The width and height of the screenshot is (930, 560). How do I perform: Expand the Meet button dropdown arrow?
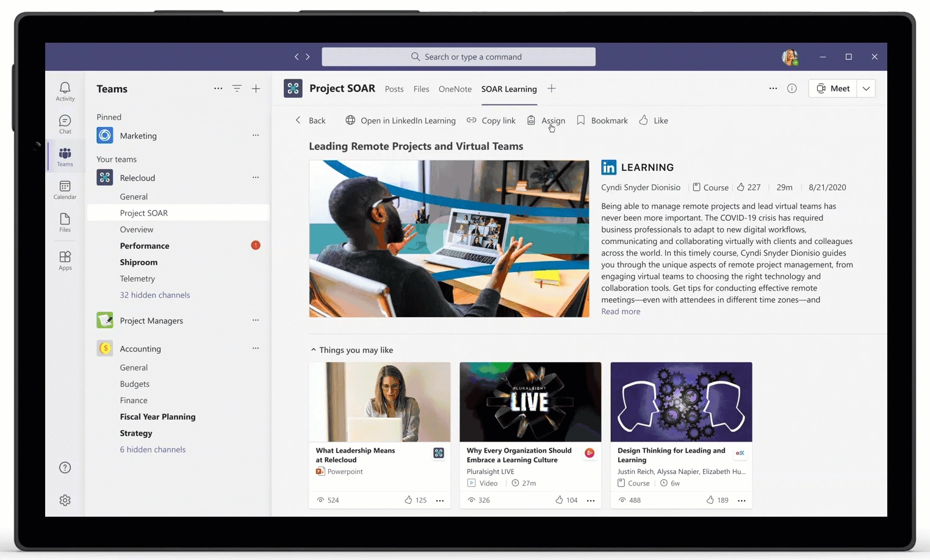[x=866, y=88]
